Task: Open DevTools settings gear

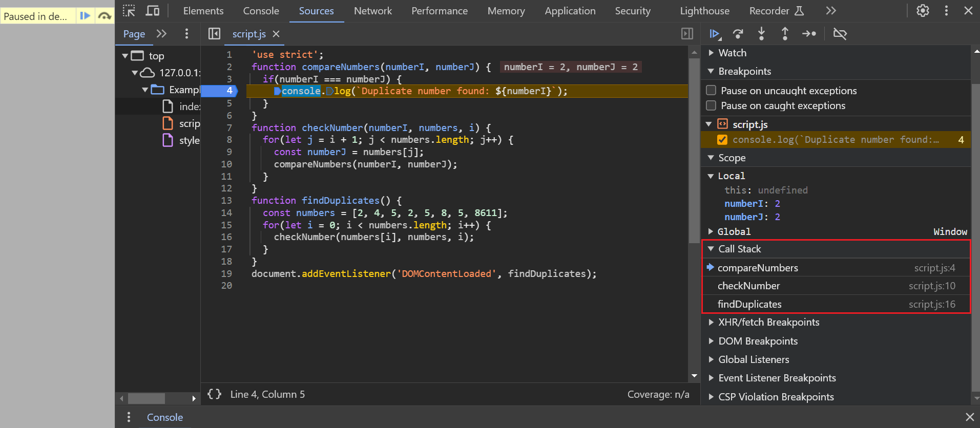Action: coord(923,11)
